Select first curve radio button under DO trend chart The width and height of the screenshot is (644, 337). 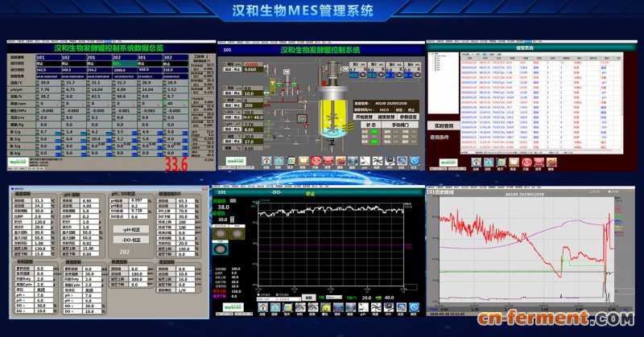[258, 294]
